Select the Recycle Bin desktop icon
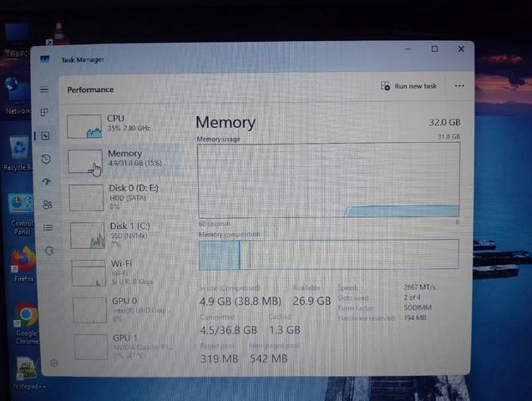Viewport: 532px width, 401px height. click(18, 154)
